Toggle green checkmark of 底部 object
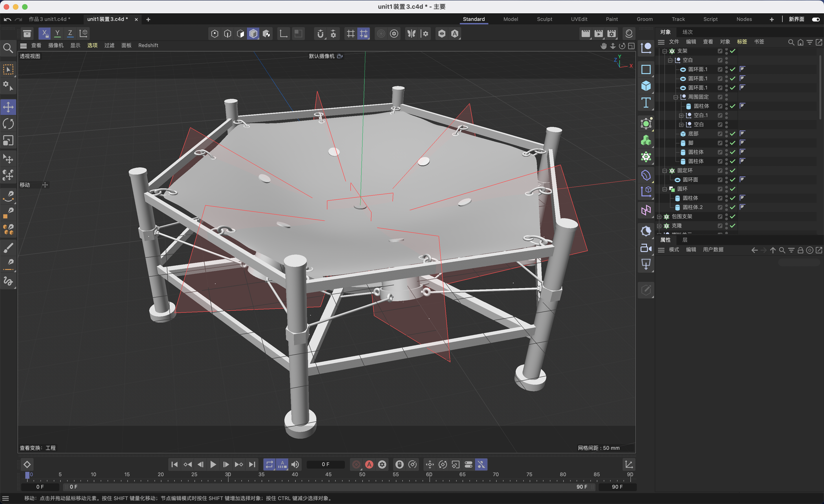824x504 pixels. [x=733, y=134]
